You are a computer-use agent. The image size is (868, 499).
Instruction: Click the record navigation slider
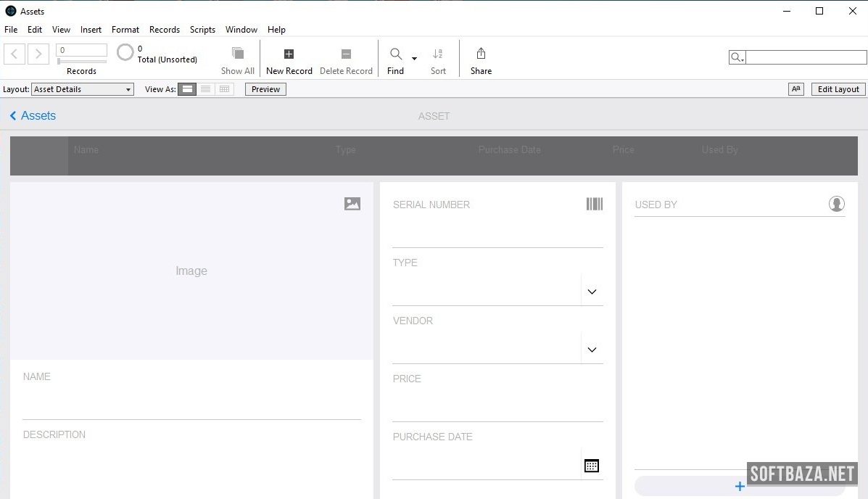point(82,62)
